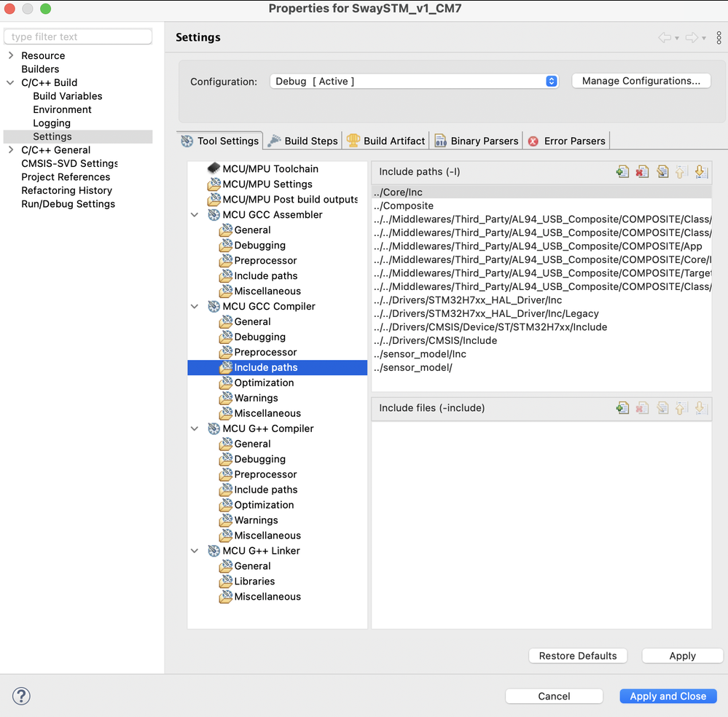Click the Manage Configurations button
728x717 pixels.
[x=641, y=81]
